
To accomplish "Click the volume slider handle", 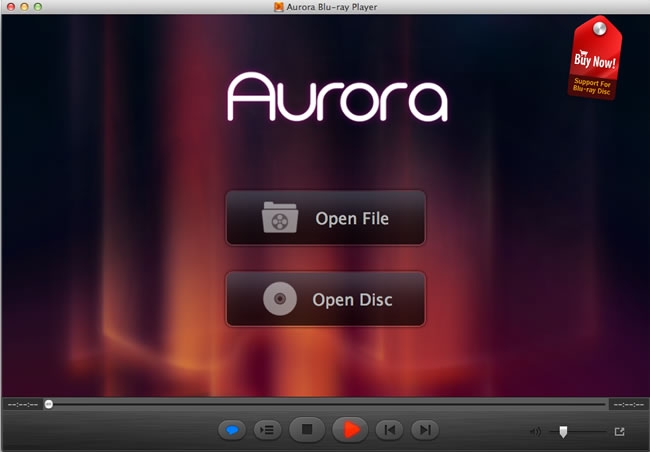I will [563, 431].
